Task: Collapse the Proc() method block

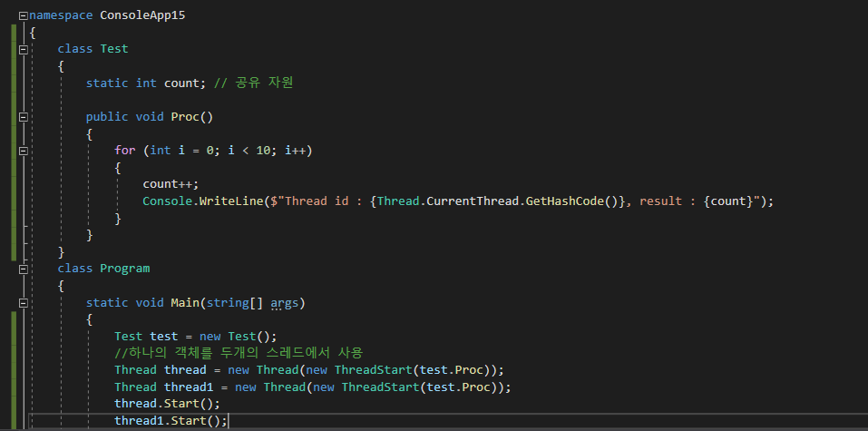Action: click(24, 117)
